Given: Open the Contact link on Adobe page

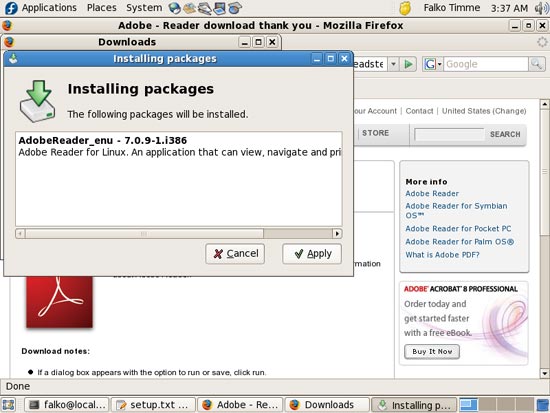Looking at the screenshot, I should point(419,111).
